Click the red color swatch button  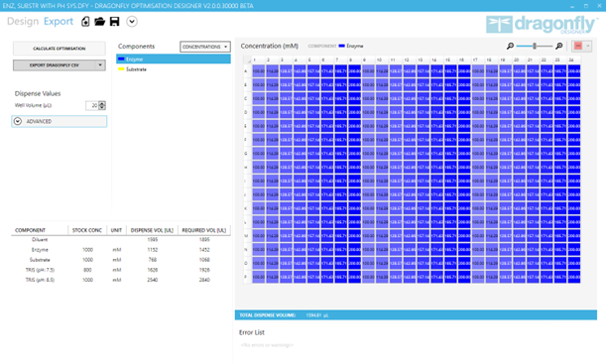tap(578, 46)
